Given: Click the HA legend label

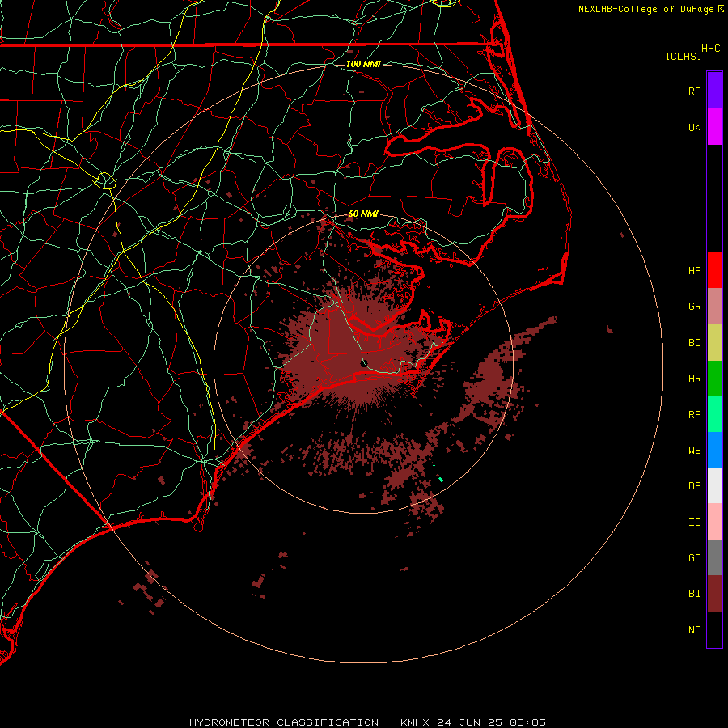Looking at the screenshot, I should pos(694,270).
